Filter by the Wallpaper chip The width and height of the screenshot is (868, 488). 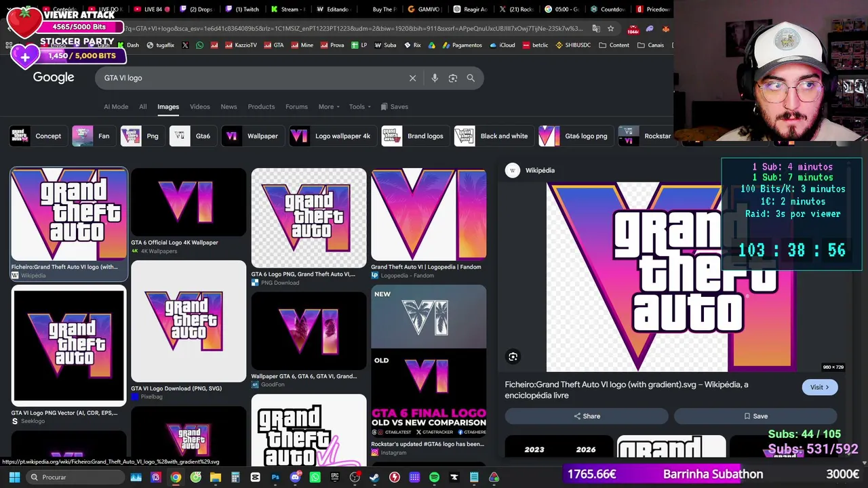tap(252, 136)
